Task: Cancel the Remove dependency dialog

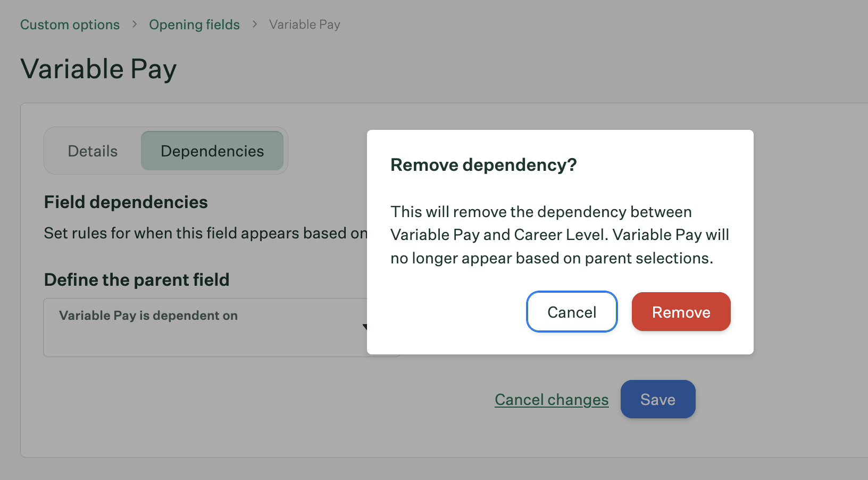Action: (x=572, y=312)
